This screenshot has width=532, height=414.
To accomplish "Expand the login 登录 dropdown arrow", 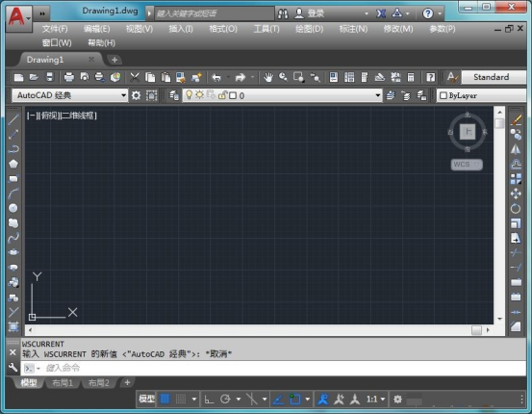I will (367, 13).
